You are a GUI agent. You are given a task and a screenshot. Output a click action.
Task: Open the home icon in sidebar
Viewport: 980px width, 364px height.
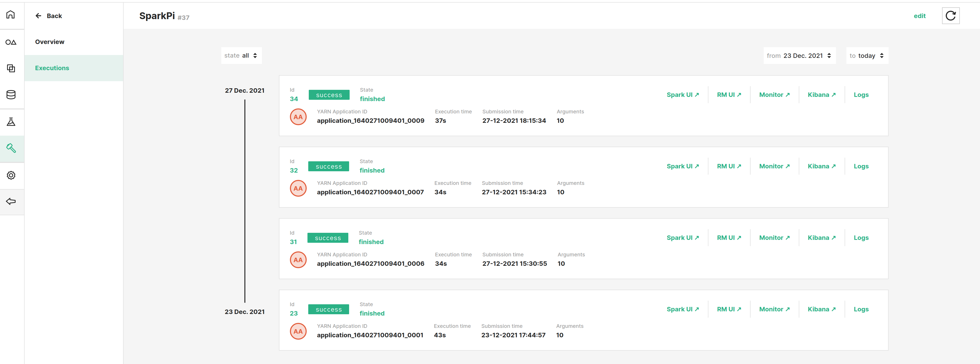coord(11,15)
